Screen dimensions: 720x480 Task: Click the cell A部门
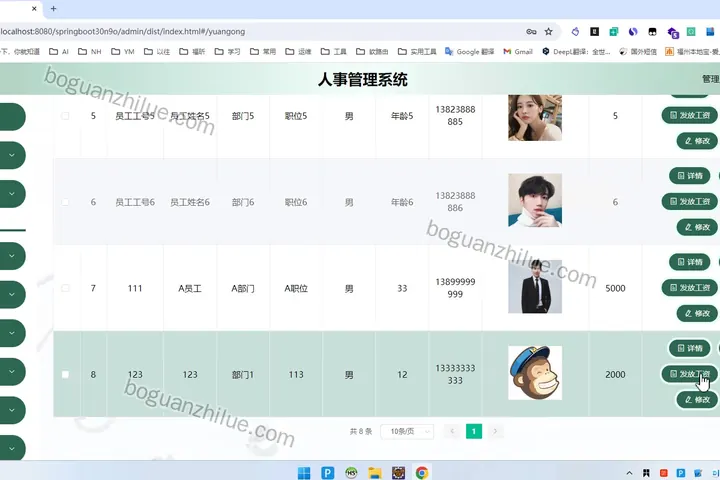(x=243, y=288)
